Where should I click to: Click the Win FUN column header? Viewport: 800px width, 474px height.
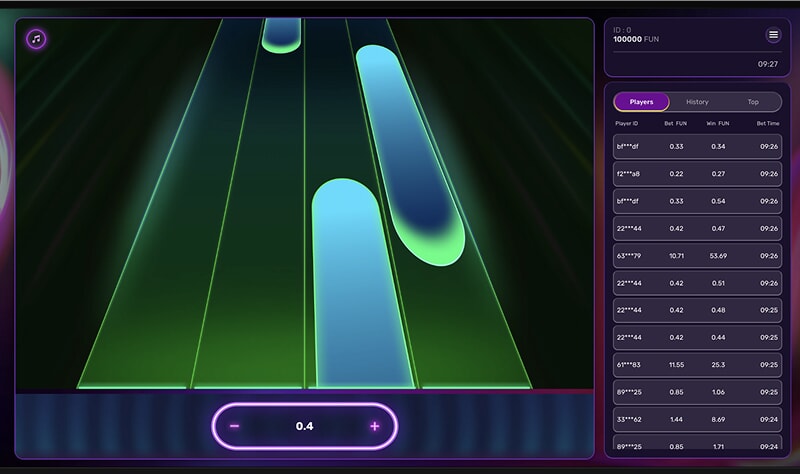pos(716,123)
